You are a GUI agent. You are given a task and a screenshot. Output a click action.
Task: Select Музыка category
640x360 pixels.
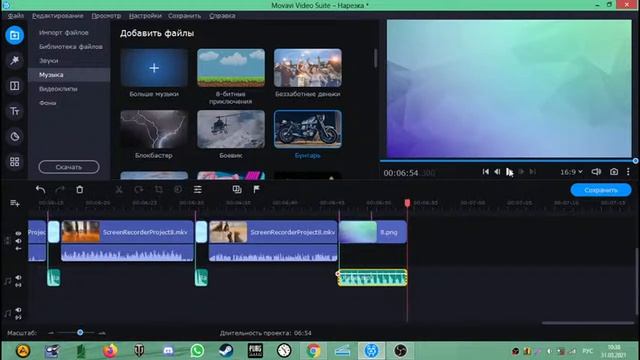(x=69, y=75)
